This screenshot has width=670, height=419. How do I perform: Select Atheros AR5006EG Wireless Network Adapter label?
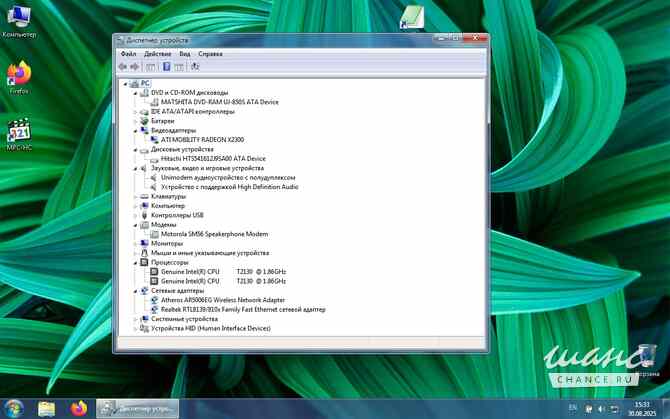click(223, 300)
